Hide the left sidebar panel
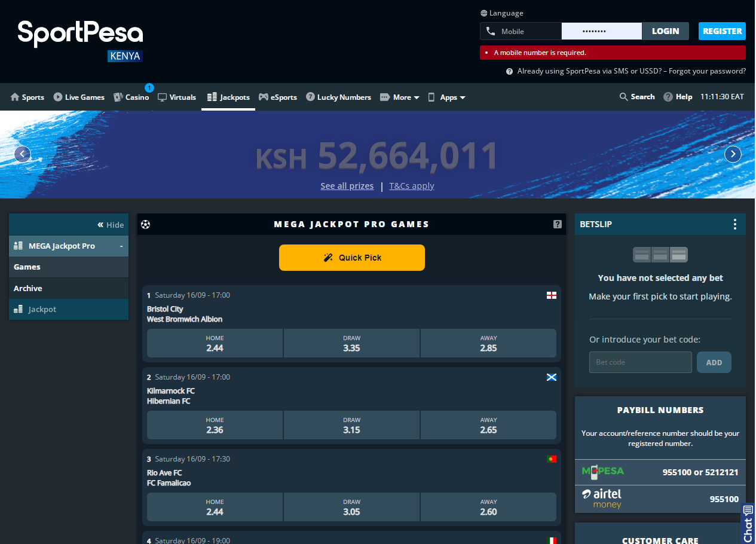Screen dimensions: 756x544 click(111, 225)
